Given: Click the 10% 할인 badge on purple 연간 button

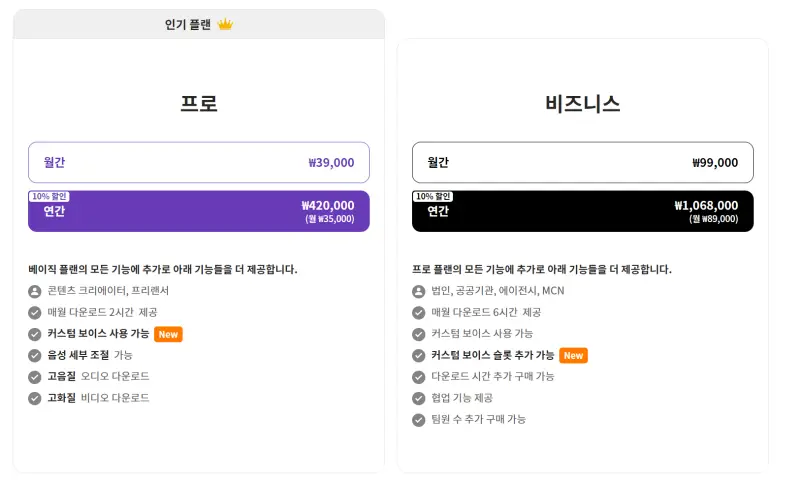Looking at the screenshot, I should (49, 196).
